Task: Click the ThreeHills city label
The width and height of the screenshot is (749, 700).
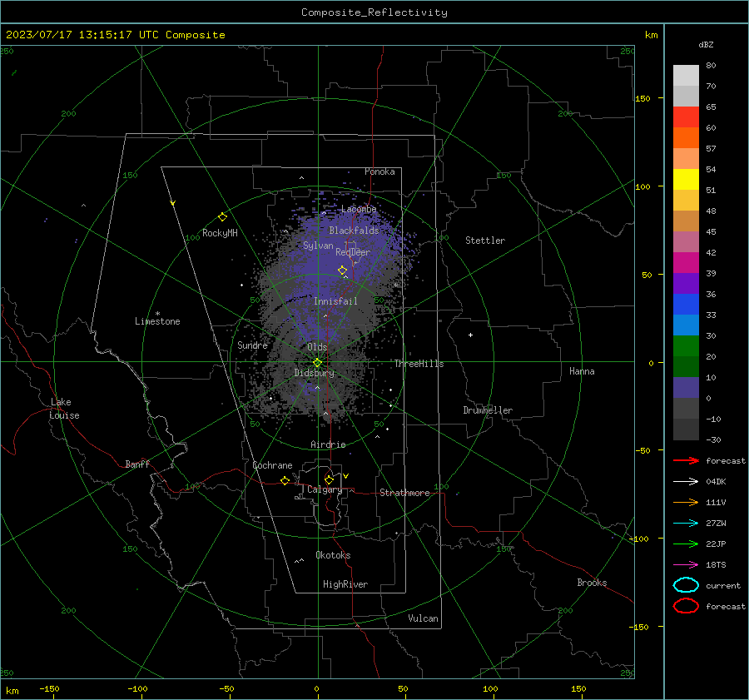Action: click(419, 364)
